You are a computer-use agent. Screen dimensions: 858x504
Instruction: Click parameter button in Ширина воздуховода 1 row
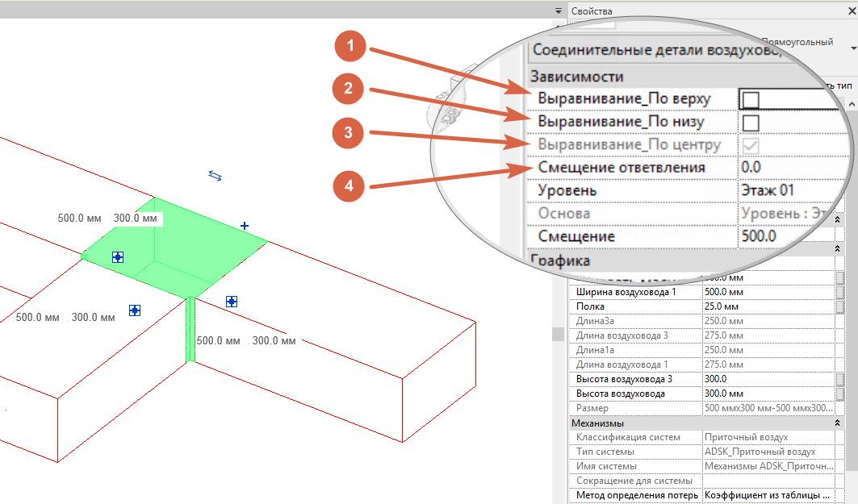pyautogui.click(x=840, y=292)
